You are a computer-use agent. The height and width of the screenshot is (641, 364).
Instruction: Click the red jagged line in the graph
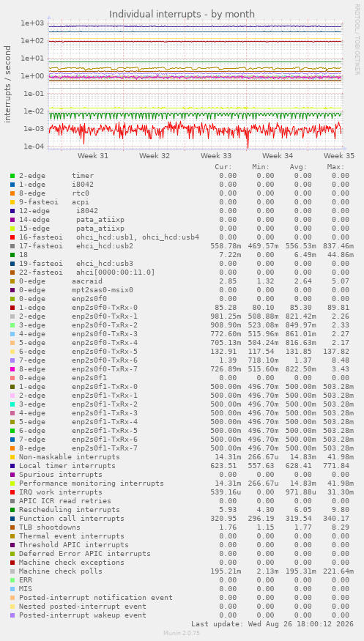coord(196,130)
